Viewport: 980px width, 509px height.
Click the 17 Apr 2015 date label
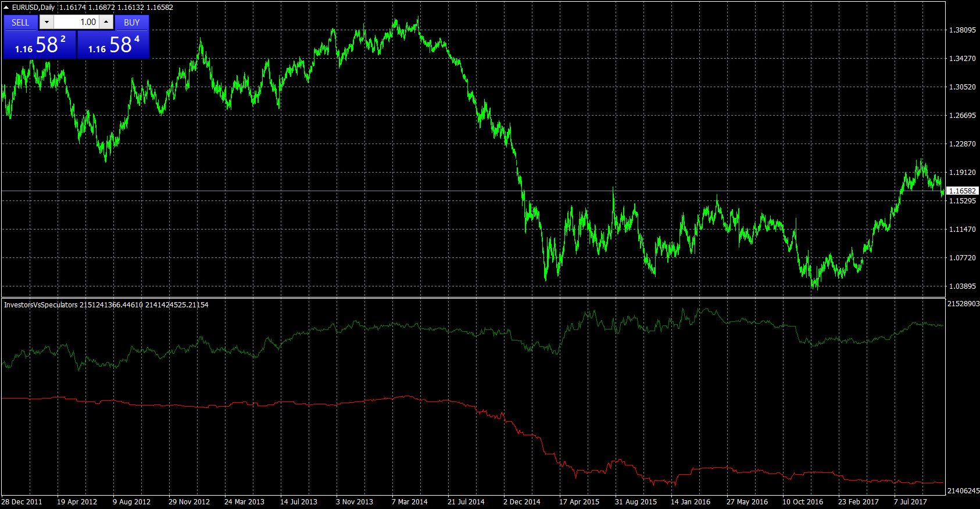579,501
